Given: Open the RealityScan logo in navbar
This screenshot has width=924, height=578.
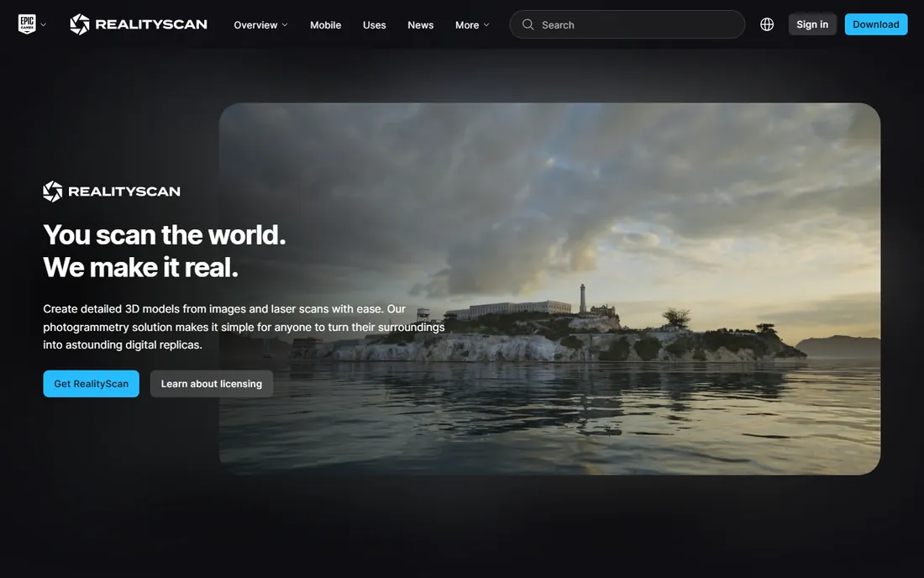Looking at the screenshot, I should click(139, 24).
